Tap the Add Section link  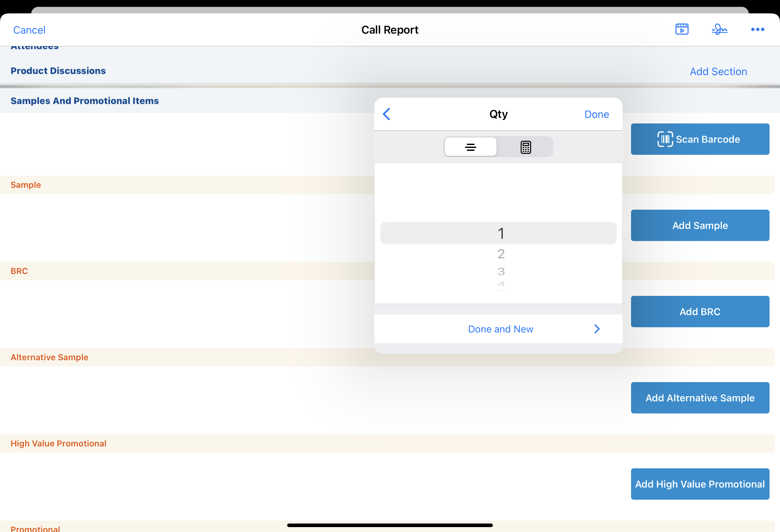pyautogui.click(x=718, y=72)
